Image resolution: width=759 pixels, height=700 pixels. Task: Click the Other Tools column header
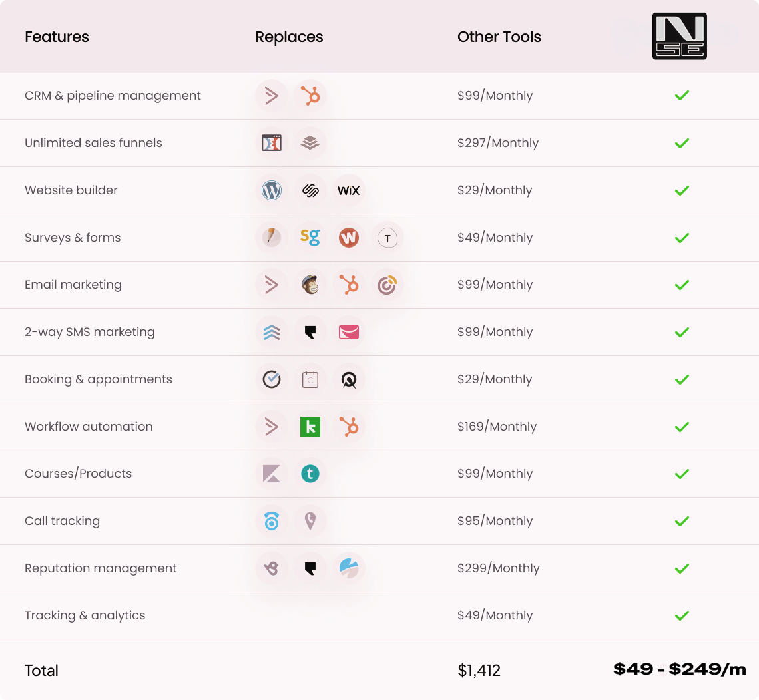click(x=499, y=37)
